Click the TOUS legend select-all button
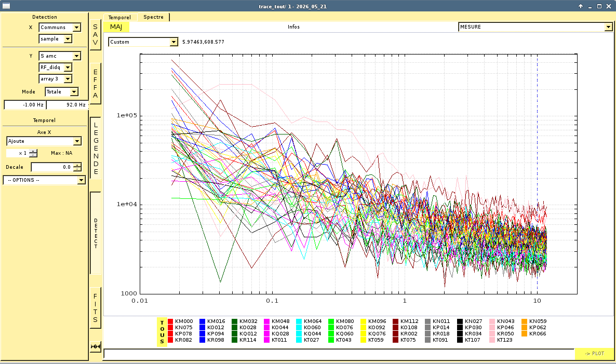The image size is (616, 364). 162,332
